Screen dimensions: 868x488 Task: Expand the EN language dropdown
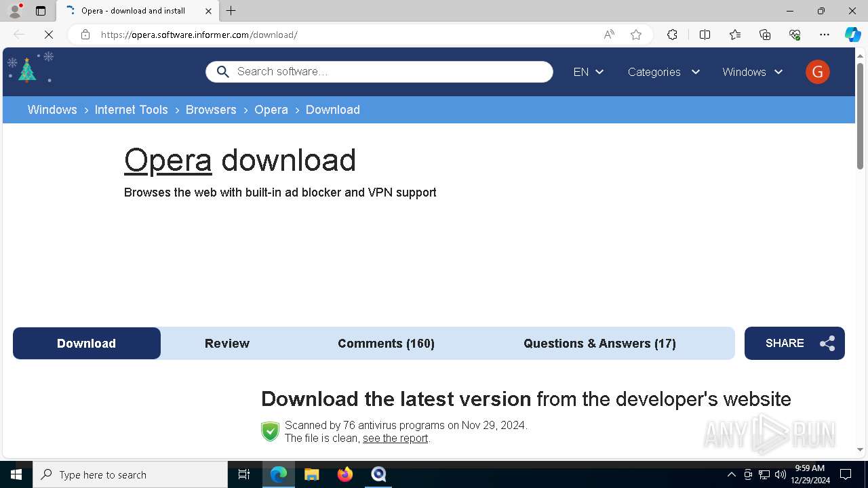tap(589, 72)
